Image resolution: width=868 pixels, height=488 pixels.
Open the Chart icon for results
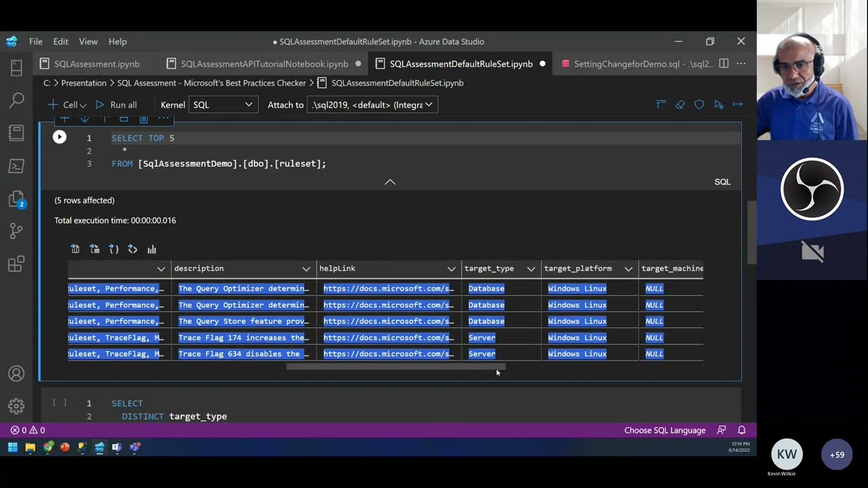tap(152, 249)
